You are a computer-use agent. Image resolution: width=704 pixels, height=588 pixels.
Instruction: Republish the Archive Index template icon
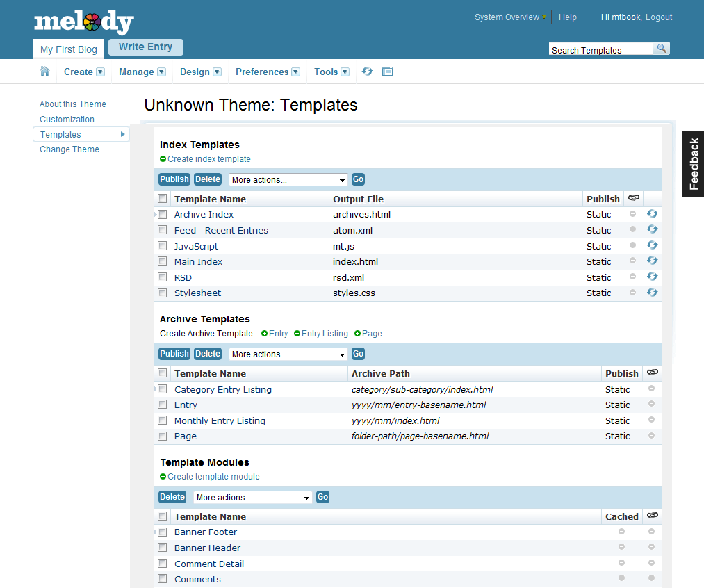653,214
